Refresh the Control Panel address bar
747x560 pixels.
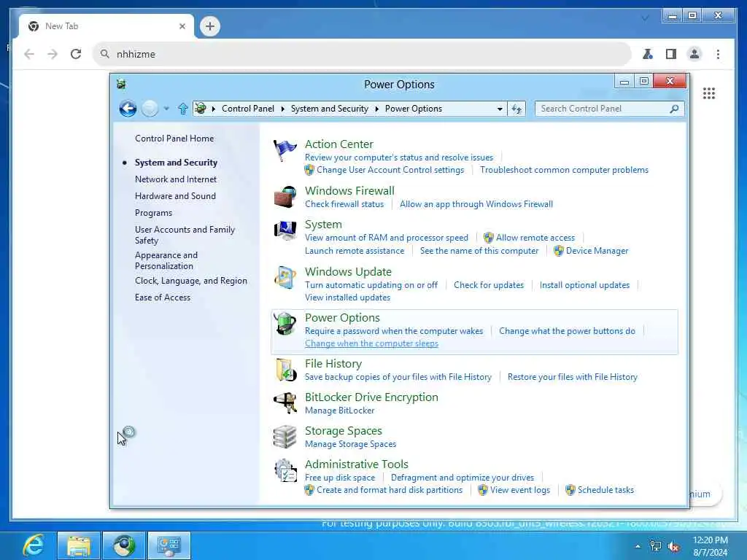[x=516, y=109]
